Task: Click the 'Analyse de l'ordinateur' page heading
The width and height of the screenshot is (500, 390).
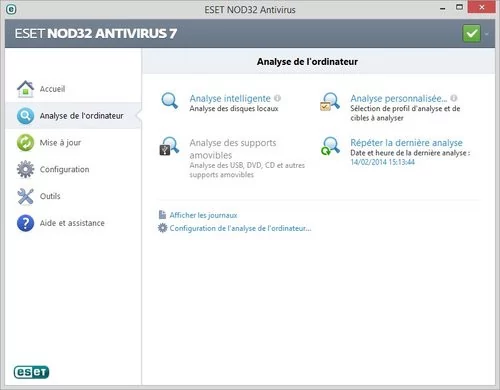Action: (307, 62)
